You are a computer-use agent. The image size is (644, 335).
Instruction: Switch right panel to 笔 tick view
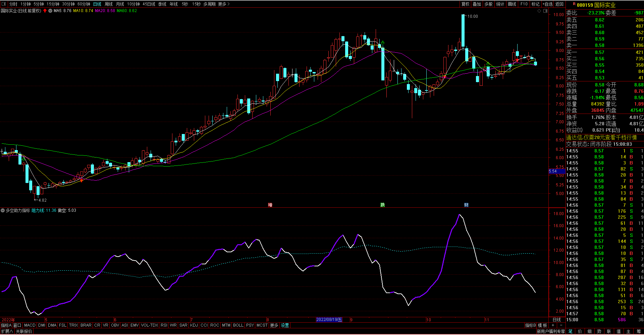coord(571,331)
